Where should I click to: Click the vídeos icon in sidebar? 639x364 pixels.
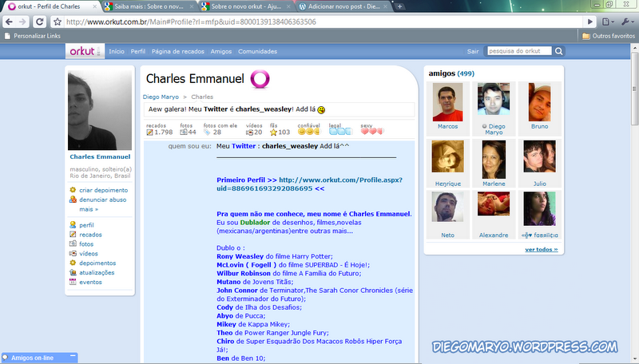73,253
